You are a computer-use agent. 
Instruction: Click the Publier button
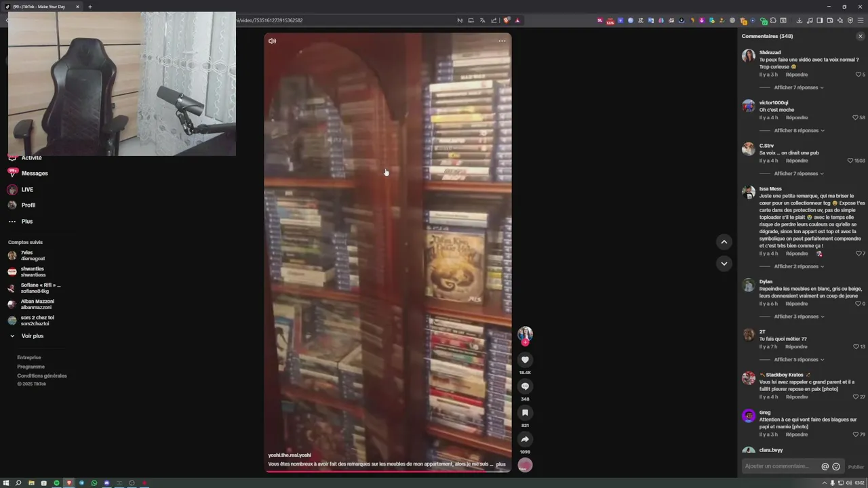[856, 466]
